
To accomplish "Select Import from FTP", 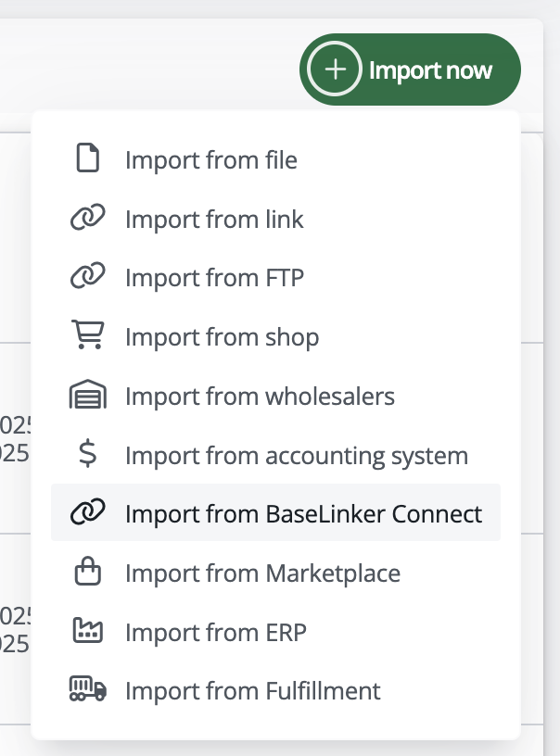I will click(214, 278).
